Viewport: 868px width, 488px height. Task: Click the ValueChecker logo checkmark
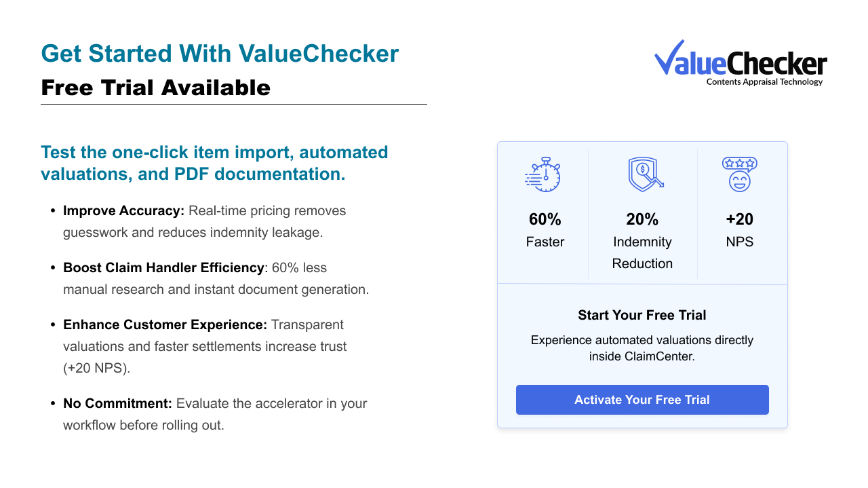(669, 57)
